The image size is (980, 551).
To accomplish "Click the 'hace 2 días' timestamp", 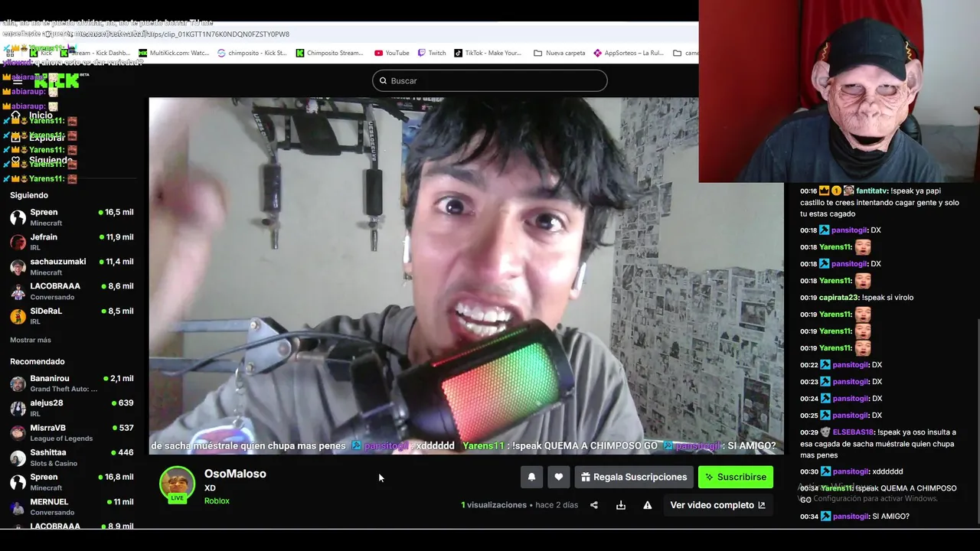I will (x=557, y=505).
